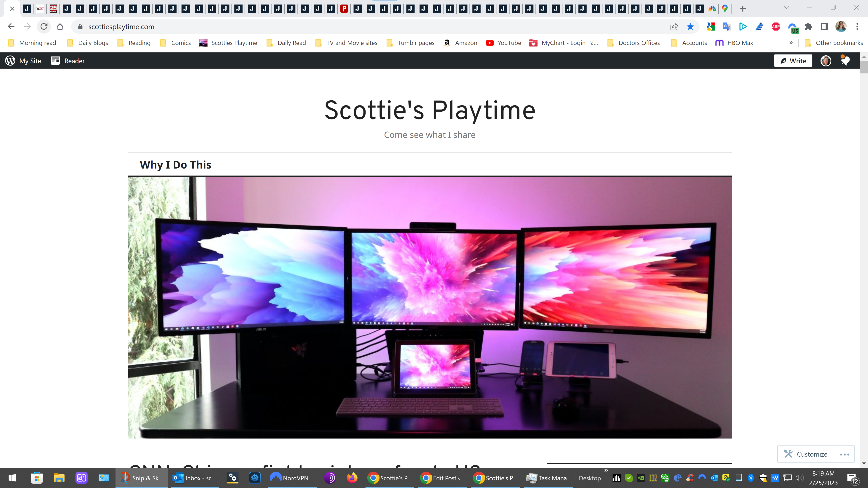Toggle the bookmark star for this page
868x488 pixels.
(x=690, y=27)
